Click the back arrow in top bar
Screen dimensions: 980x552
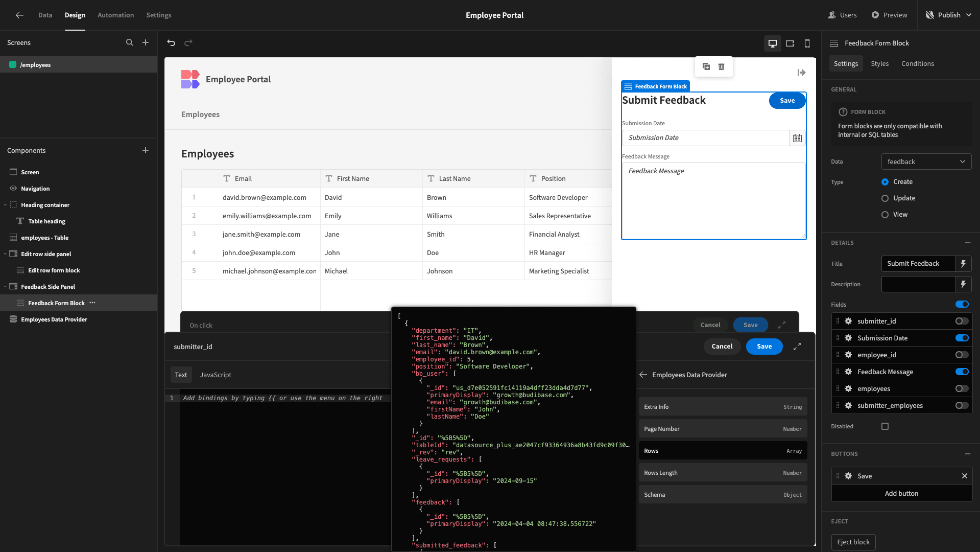pyautogui.click(x=19, y=15)
